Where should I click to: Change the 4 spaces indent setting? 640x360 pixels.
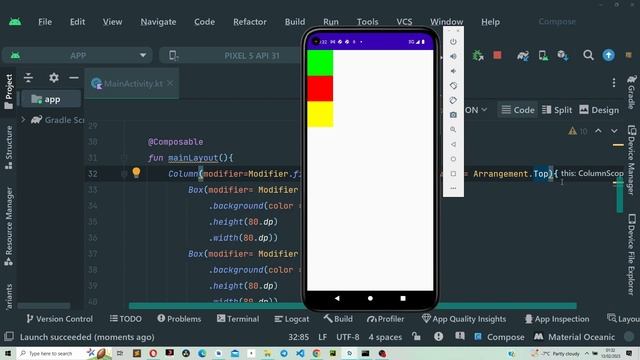click(385, 337)
